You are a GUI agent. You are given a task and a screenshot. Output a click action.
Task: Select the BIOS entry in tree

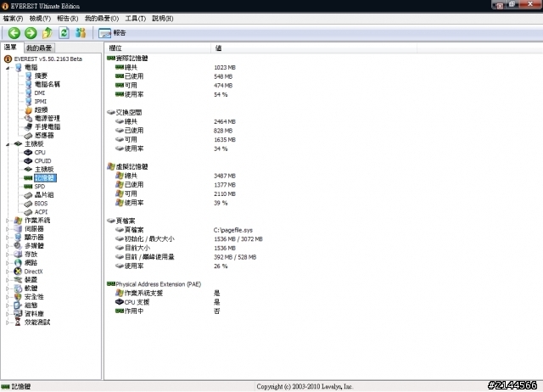pos(41,204)
